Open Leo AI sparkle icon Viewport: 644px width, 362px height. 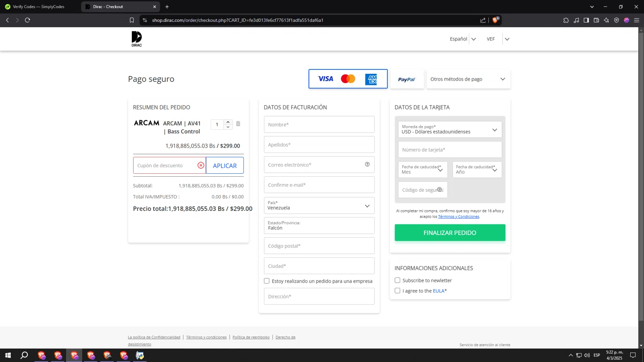pos(606,20)
